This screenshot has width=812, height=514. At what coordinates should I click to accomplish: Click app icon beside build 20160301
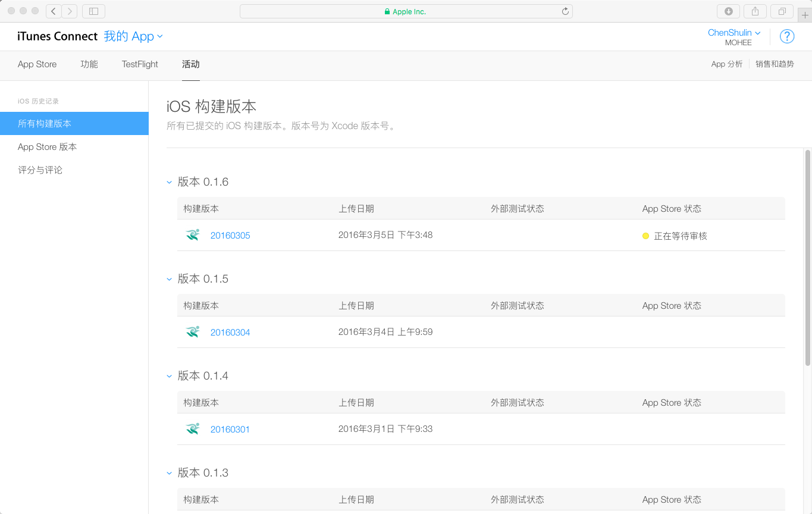193,429
